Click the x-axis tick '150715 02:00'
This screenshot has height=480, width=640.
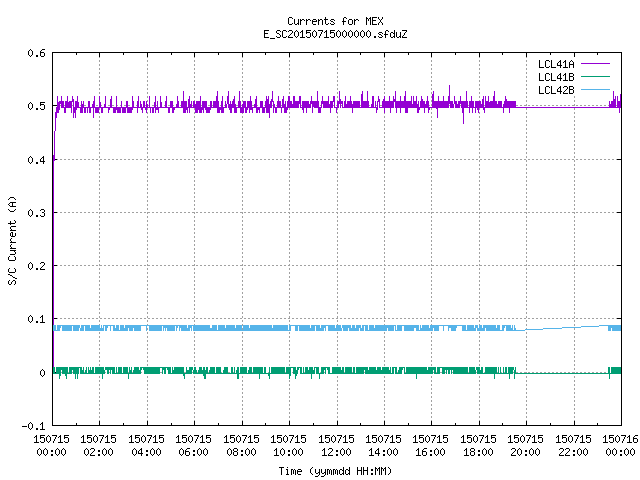point(98,446)
